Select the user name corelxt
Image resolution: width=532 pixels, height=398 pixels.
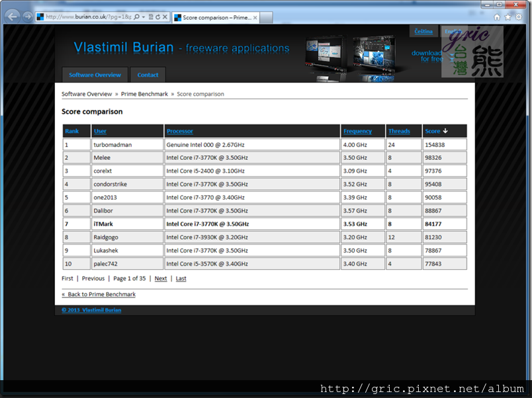click(103, 171)
